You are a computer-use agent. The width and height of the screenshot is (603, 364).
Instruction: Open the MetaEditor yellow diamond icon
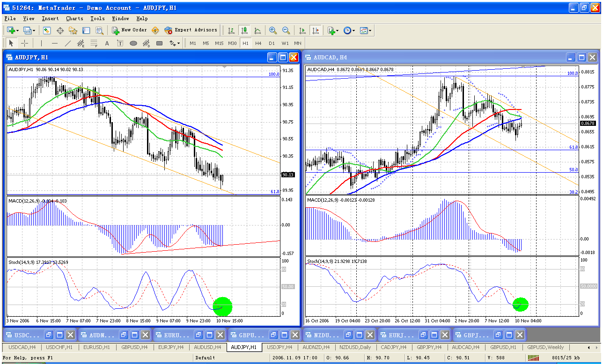[155, 30]
